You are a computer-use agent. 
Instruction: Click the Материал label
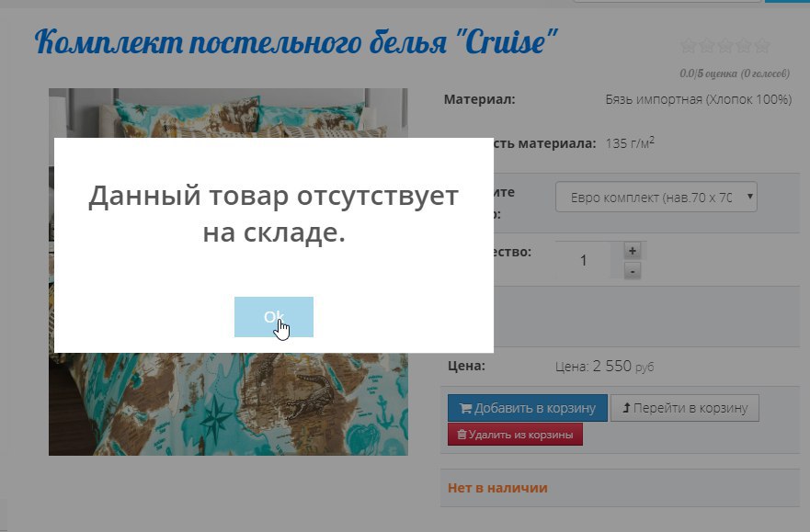[479, 99]
